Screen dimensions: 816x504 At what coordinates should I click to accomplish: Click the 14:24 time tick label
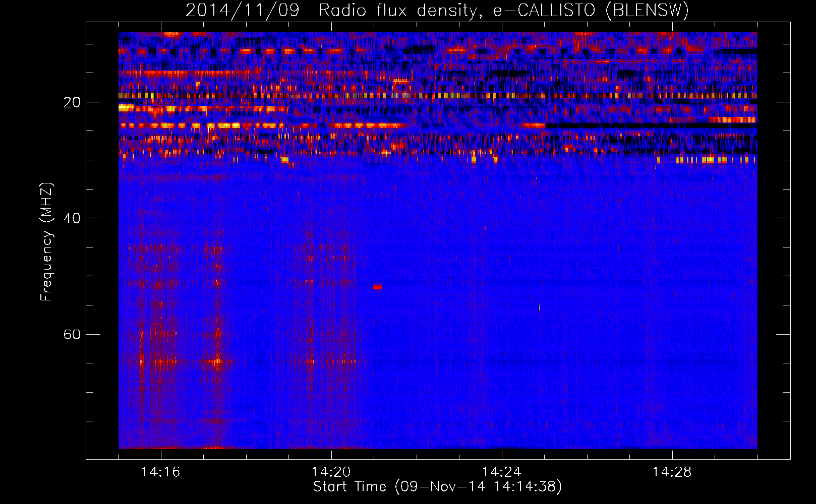tap(502, 472)
